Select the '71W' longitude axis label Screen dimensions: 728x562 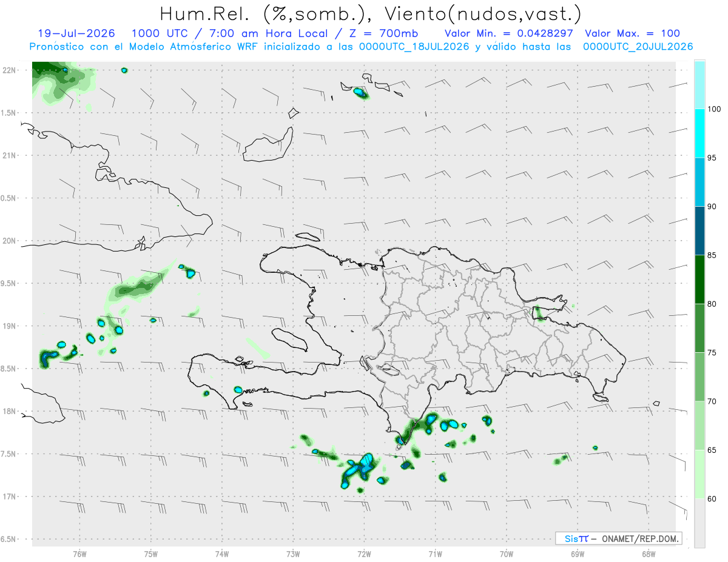pos(435,553)
